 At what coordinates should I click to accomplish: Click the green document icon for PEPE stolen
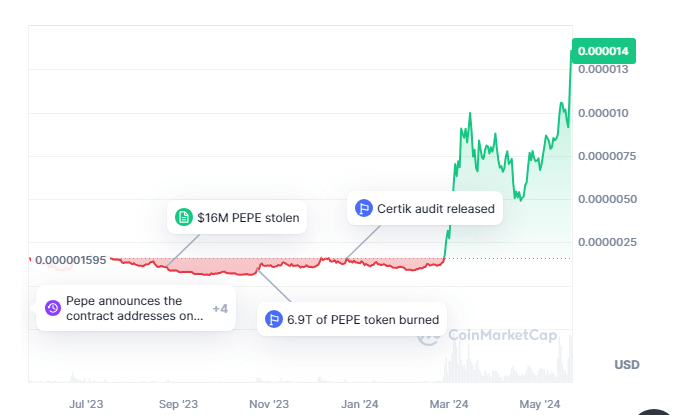click(x=183, y=217)
